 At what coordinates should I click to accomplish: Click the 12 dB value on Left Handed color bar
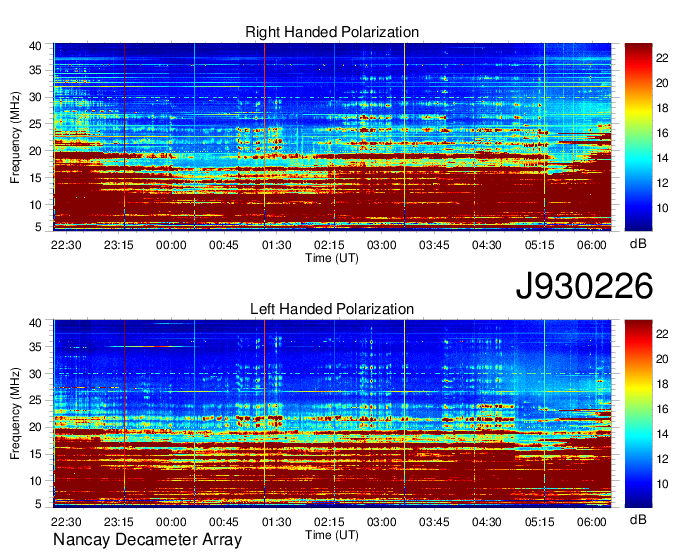click(662, 459)
